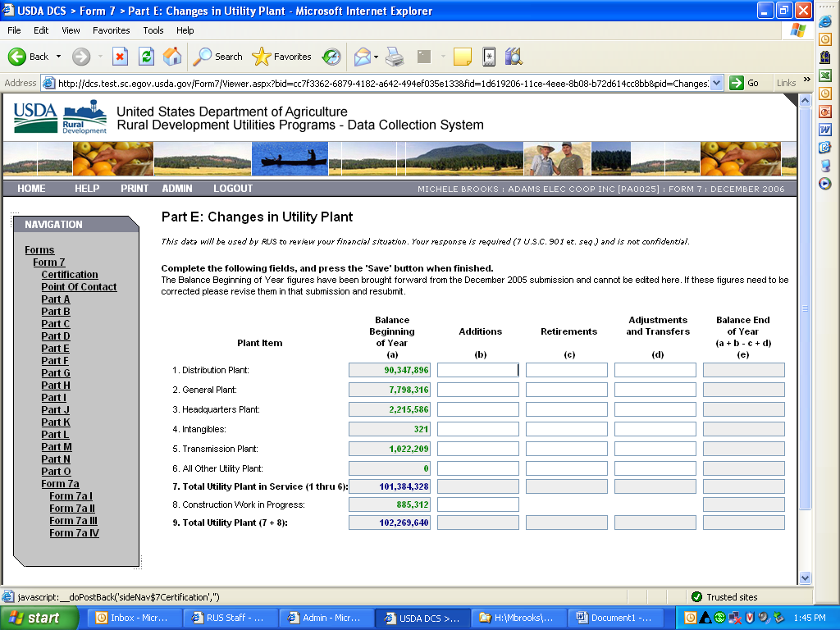Open PowerPoint icon in Office shortcut bar
The width and height of the screenshot is (840, 630).
[825, 112]
